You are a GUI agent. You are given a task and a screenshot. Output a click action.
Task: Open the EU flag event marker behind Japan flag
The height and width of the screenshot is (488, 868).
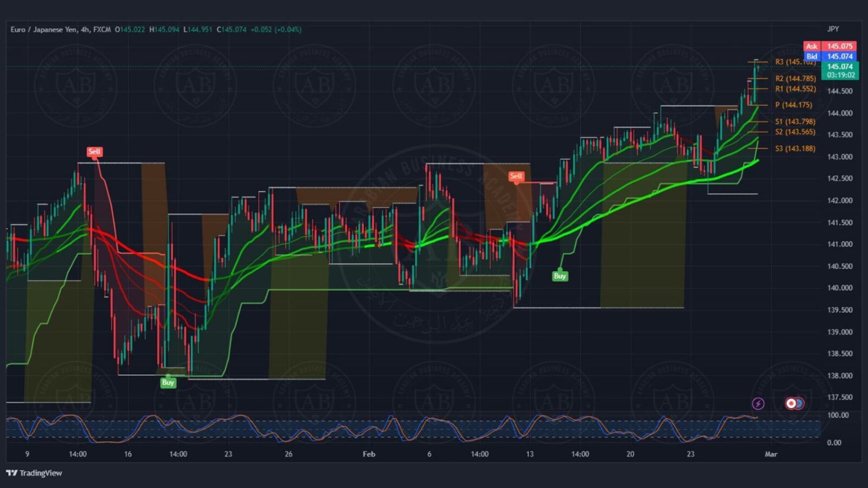[800, 404]
